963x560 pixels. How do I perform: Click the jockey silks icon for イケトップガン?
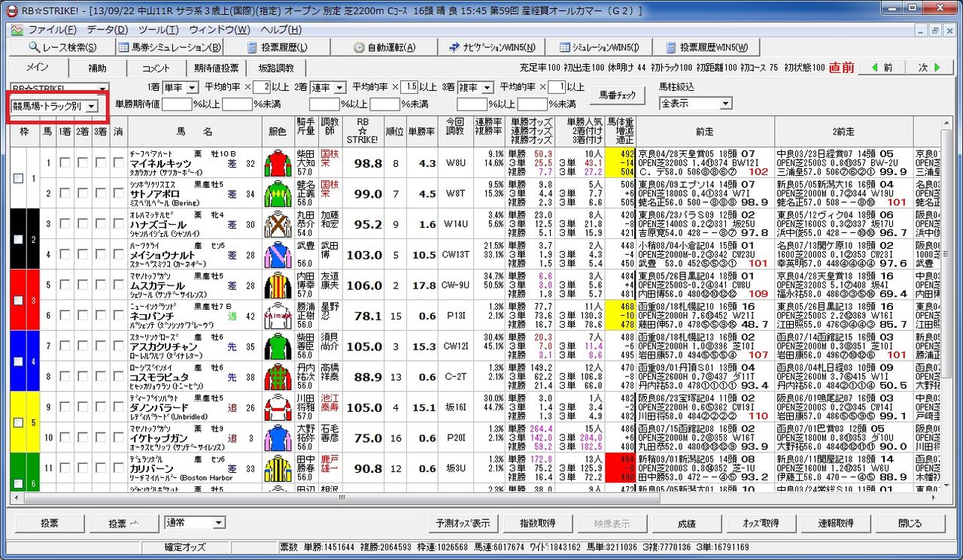coord(278,437)
